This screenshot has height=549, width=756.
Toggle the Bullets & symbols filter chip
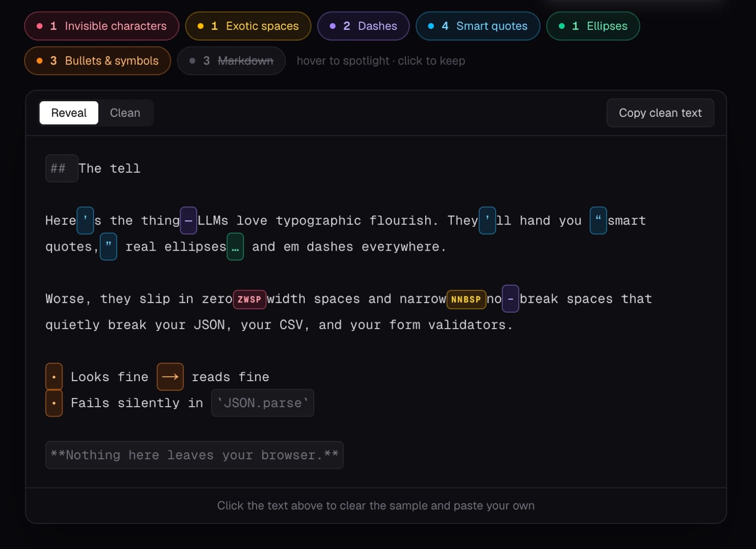tap(97, 61)
